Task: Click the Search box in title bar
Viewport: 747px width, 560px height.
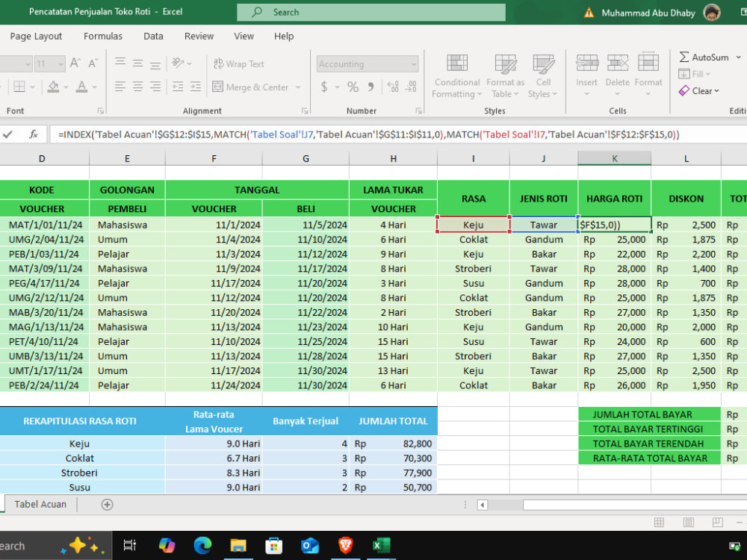Action: [371, 13]
